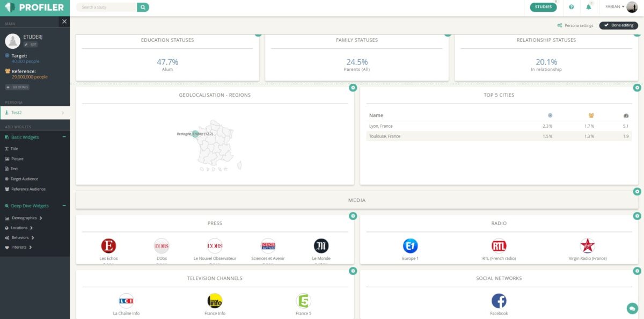
Task: Open gear settings for Radio widget
Action: [636, 216]
